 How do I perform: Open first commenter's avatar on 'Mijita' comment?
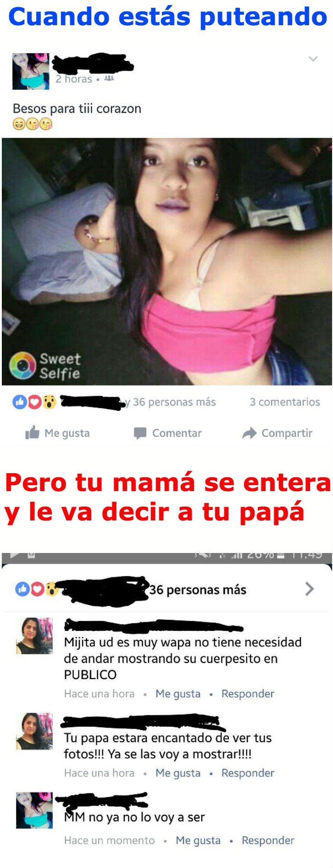click(x=34, y=636)
